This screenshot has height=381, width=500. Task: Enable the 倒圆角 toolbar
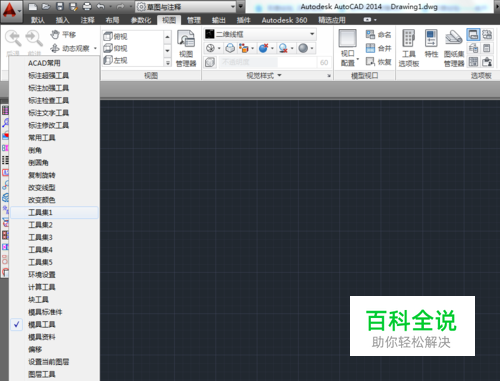[x=54, y=163]
